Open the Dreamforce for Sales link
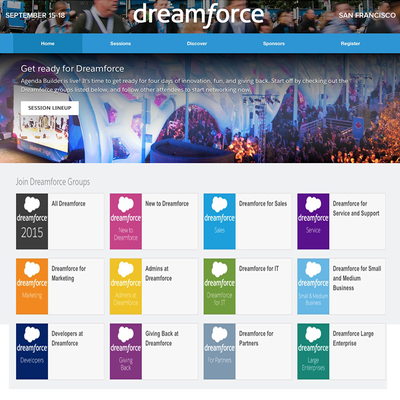This screenshot has width=400, height=400. (263, 204)
